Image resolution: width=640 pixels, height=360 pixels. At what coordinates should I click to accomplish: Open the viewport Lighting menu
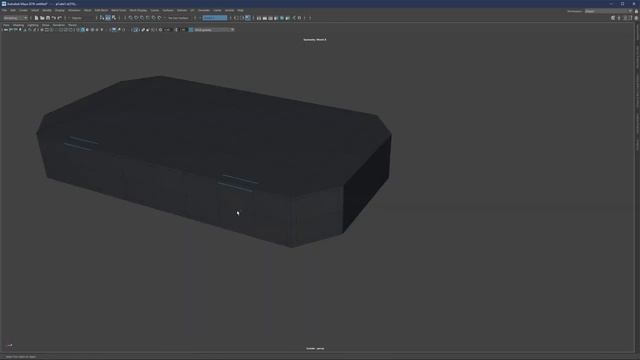pyautogui.click(x=33, y=25)
